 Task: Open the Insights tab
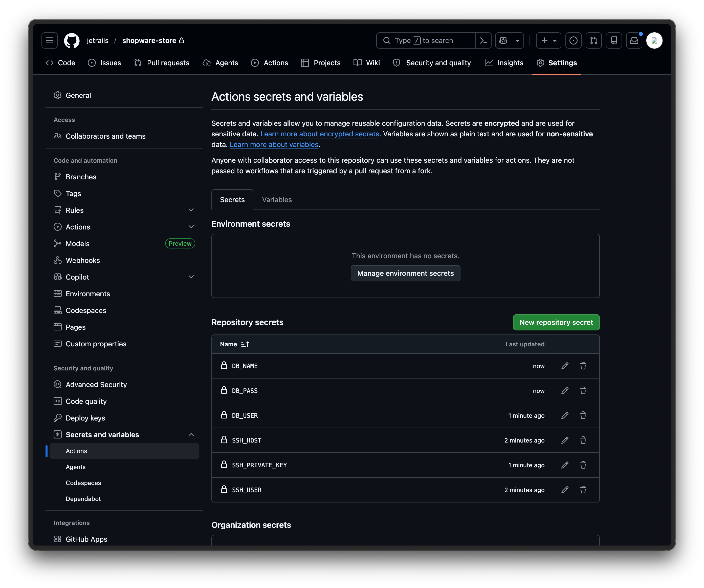(x=504, y=63)
